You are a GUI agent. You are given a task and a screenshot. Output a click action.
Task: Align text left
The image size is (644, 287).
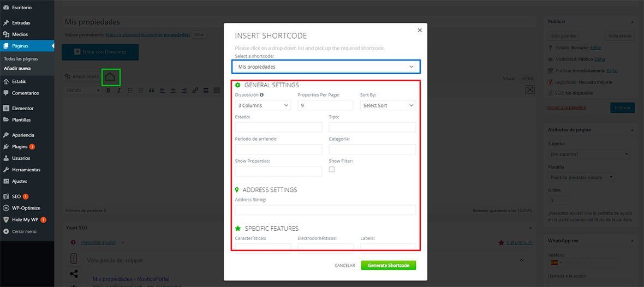coord(163,91)
